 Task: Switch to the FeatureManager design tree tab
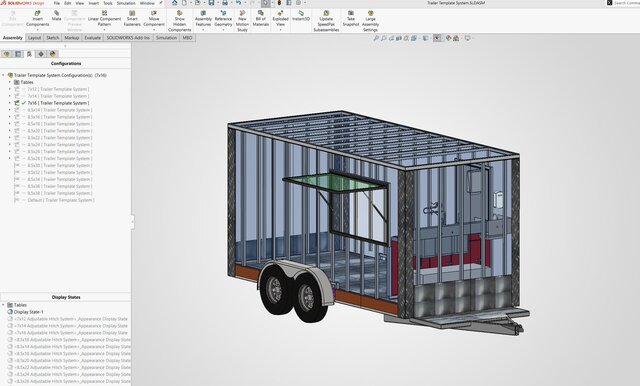6,54
